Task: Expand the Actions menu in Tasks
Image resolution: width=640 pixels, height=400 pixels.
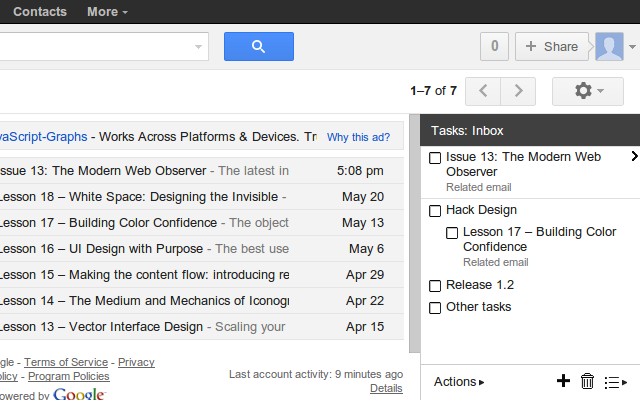Action: coord(459,381)
